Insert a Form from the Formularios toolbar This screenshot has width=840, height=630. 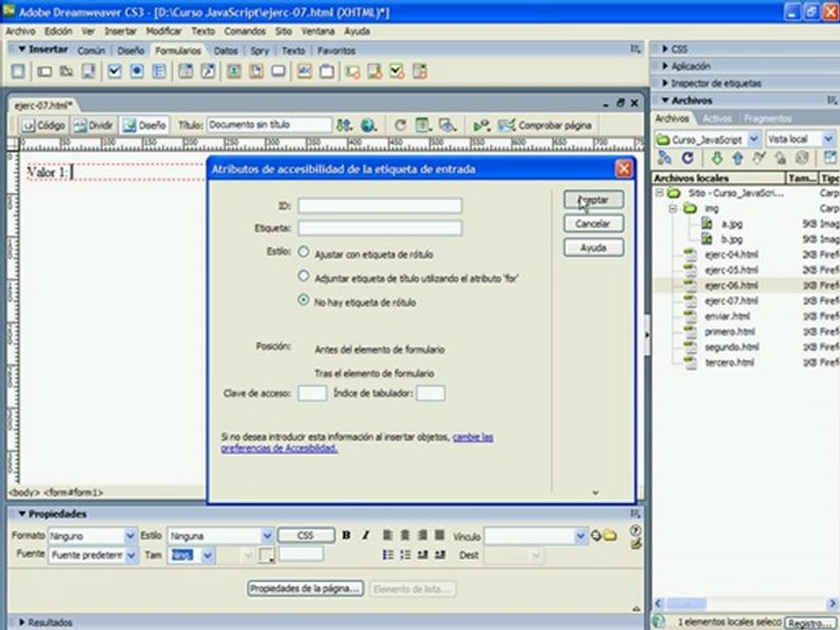pos(17,71)
